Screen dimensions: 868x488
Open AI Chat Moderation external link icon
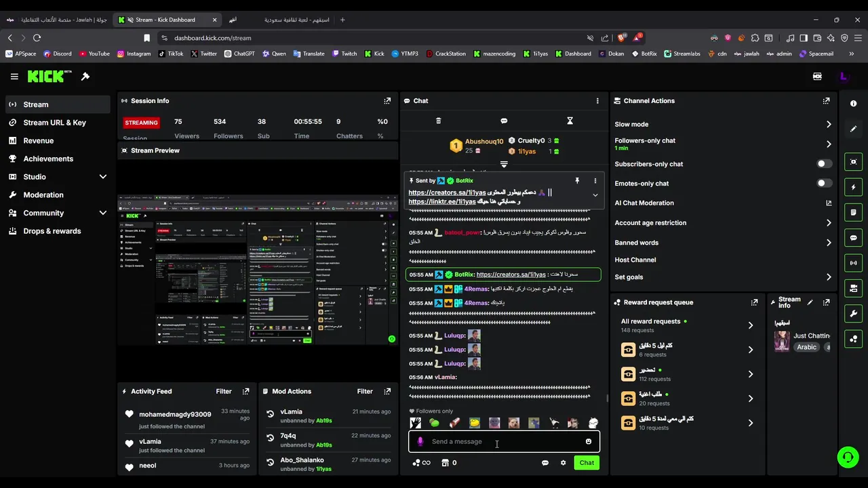click(829, 203)
